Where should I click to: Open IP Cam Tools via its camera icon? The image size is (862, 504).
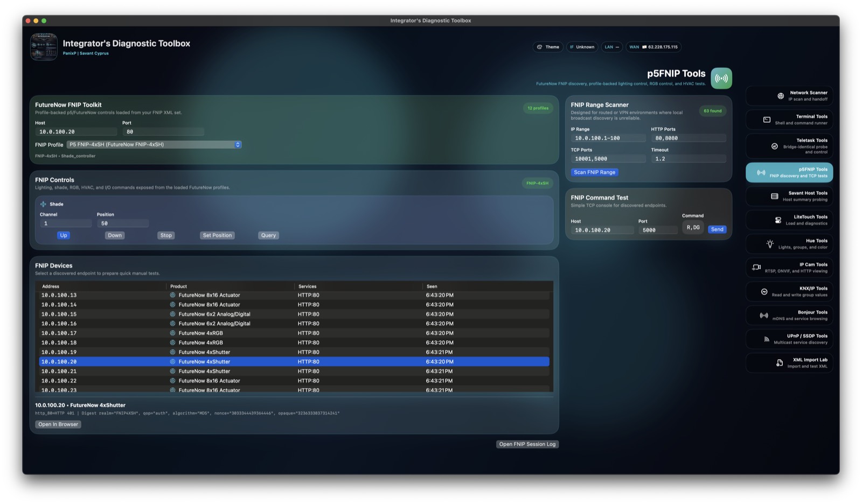click(756, 267)
